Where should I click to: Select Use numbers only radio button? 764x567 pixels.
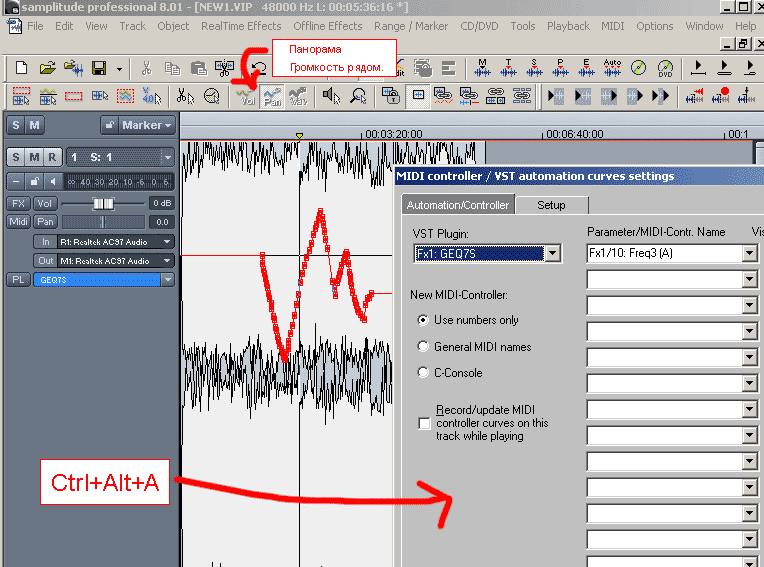pos(423,320)
